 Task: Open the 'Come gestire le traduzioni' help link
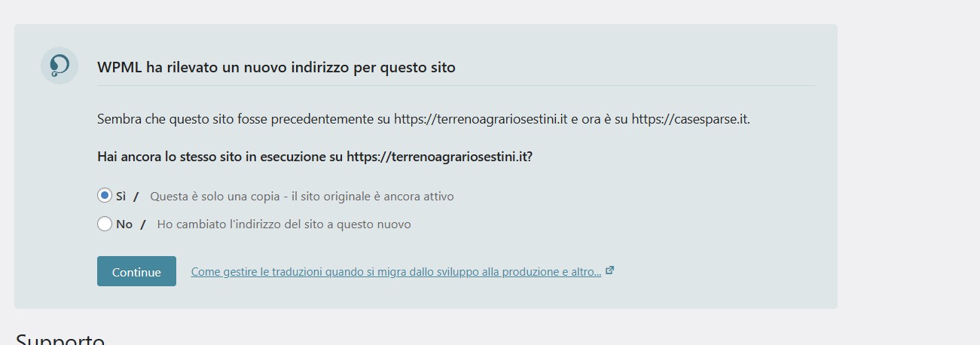(396, 272)
